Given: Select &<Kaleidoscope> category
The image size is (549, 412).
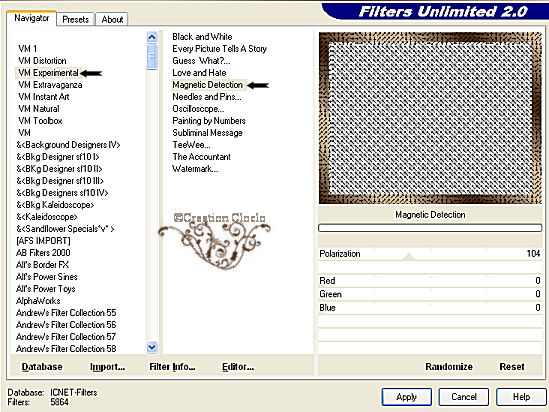Looking at the screenshot, I should click(47, 217).
